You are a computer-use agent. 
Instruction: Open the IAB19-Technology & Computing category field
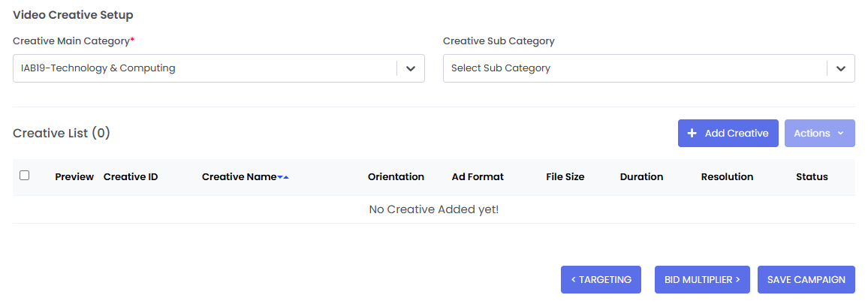(204, 68)
